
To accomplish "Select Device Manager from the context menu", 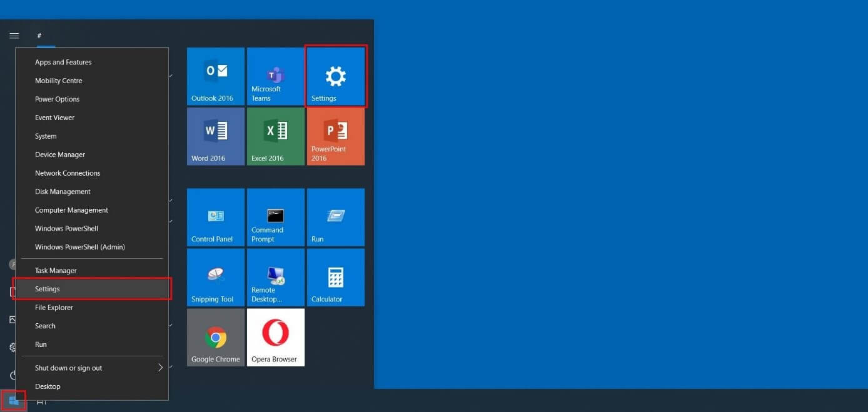I will [60, 154].
